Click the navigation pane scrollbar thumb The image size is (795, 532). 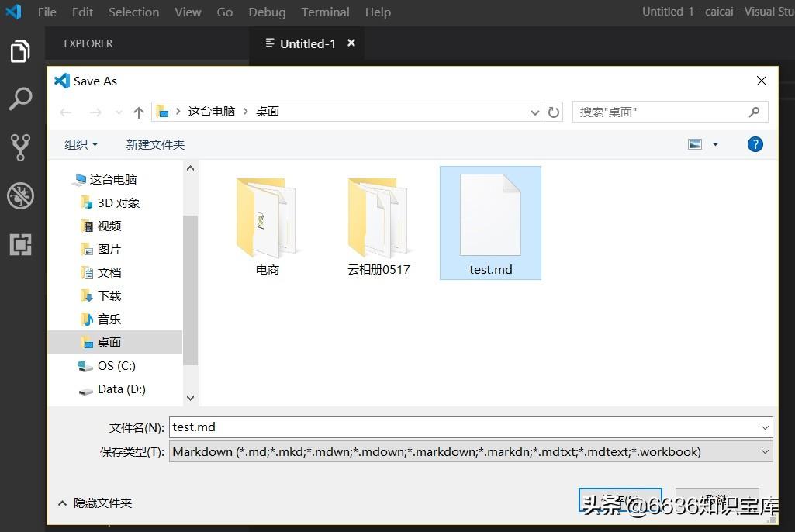(x=190, y=290)
